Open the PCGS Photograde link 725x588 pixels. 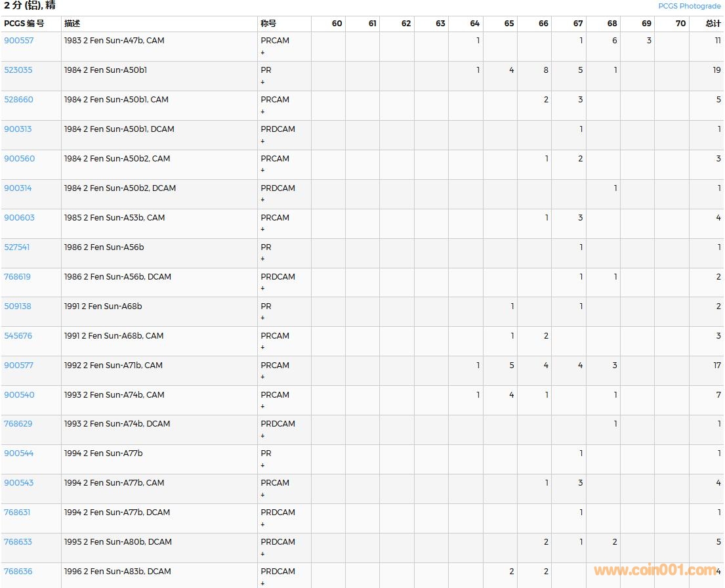pos(689,6)
